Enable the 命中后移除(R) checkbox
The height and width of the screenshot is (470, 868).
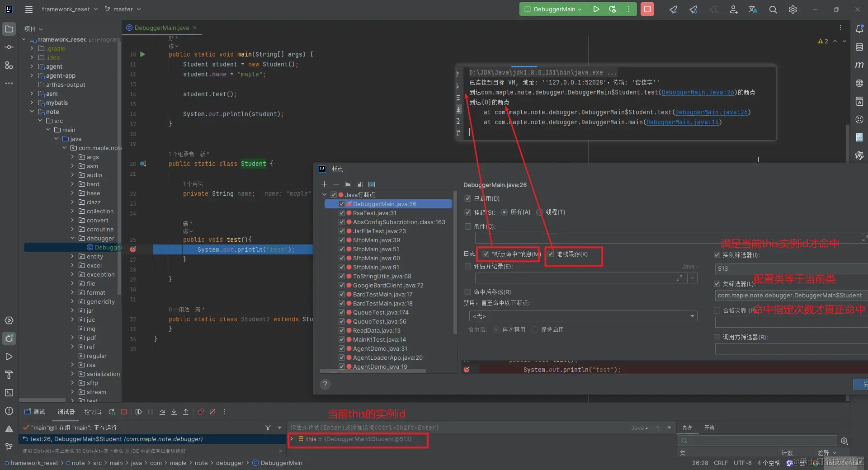coord(468,292)
